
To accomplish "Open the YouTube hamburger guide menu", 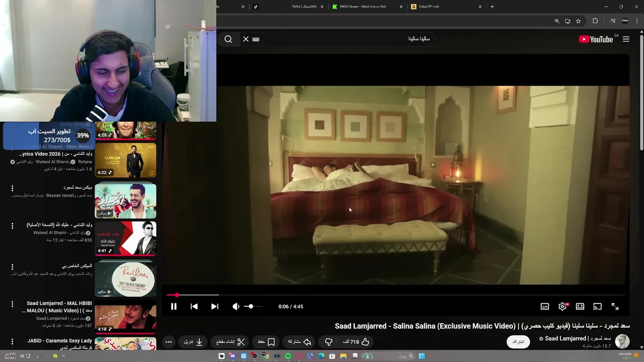I will tap(626, 39).
